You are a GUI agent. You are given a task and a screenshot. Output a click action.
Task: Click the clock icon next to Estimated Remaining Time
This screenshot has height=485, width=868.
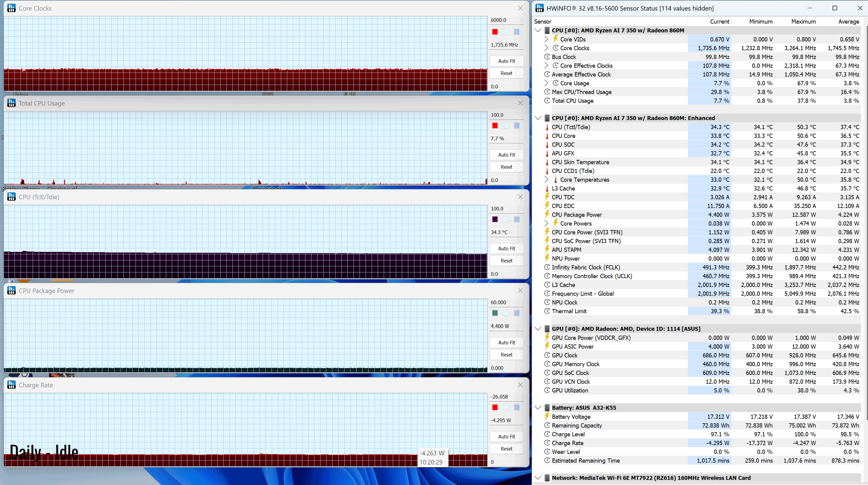pyautogui.click(x=547, y=460)
